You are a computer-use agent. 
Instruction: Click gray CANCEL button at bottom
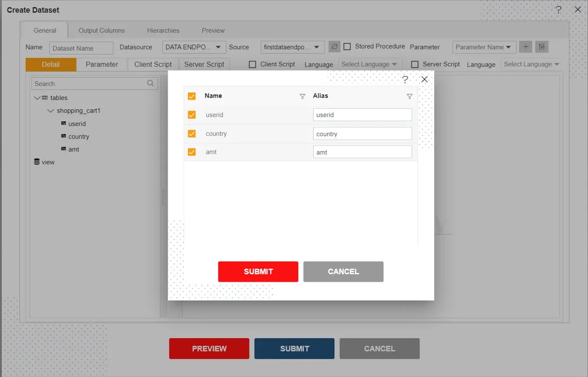pyautogui.click(x=379, y=348)
